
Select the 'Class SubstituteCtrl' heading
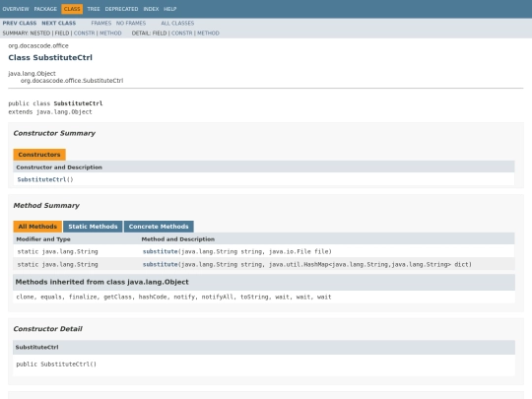tap(50, 58)
